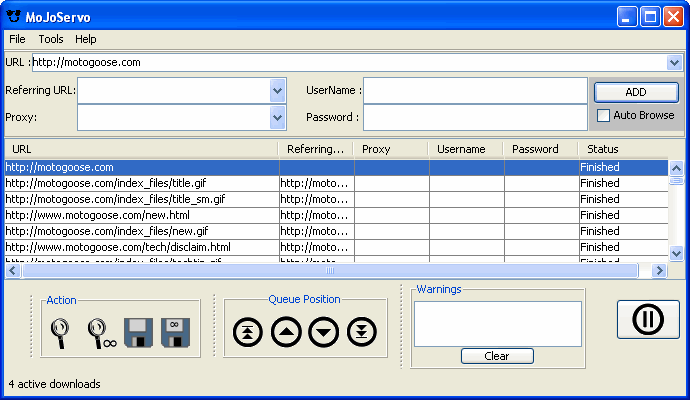Move selected item to queue bottom
690x400 pixels.
(x=362, y=332)
